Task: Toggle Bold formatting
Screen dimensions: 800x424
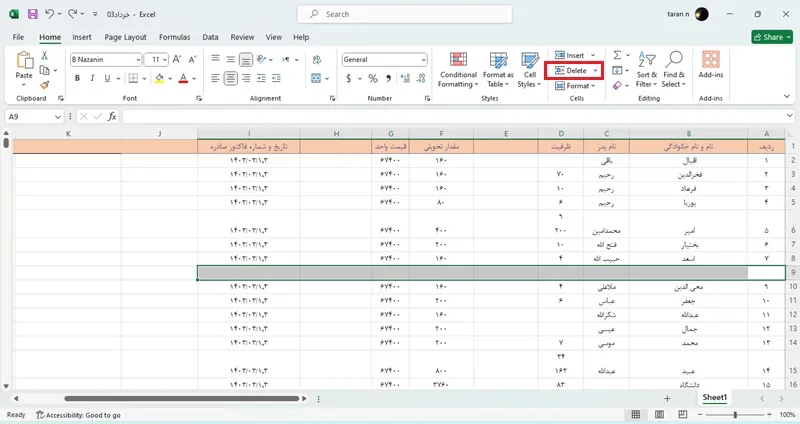Action: (x=77, y=78)
